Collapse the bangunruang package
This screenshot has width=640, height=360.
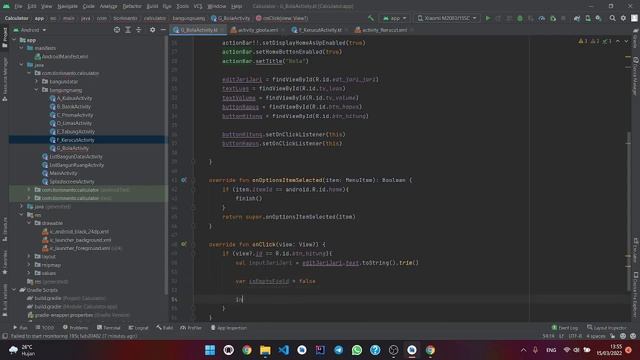click(36, 90)
